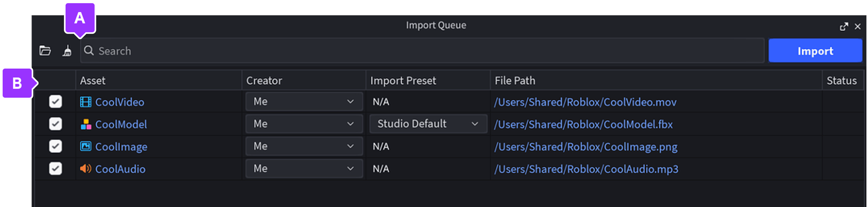This screenshot has height=207, width=868.
Task: Open the folder browse icon
Action: [45, 51]
